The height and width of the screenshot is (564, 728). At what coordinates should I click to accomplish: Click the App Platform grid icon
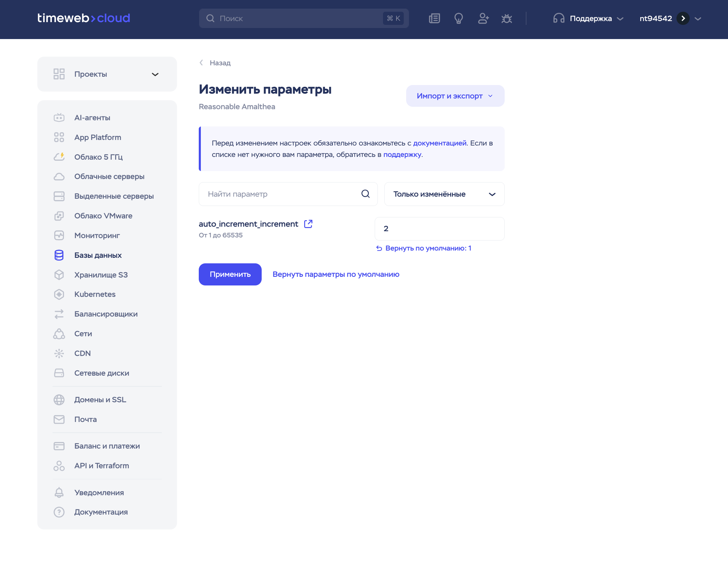click(x=59, y=137)
